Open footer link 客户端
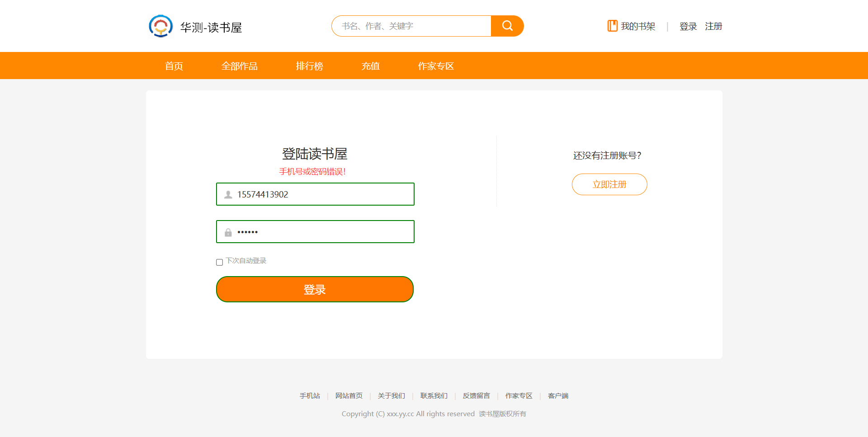This screenshot has height=437, width=868. [x=558, y=396]
